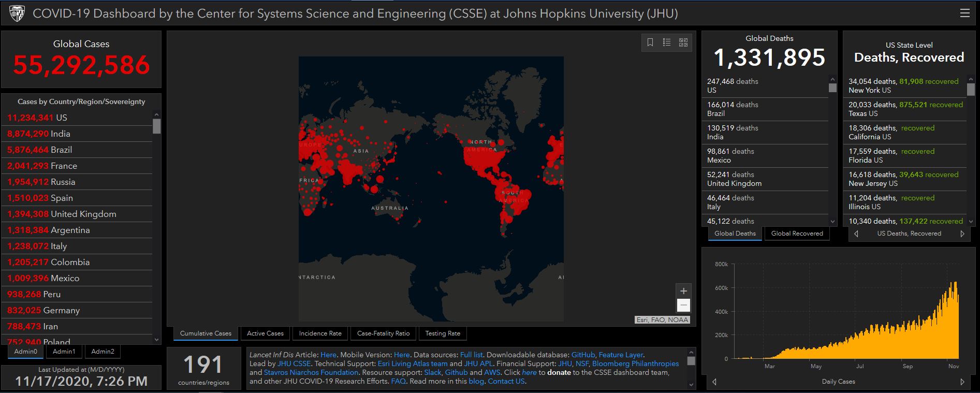Open Esri Living Atlas team link
980x393 pixels.
tap(413, 363)
